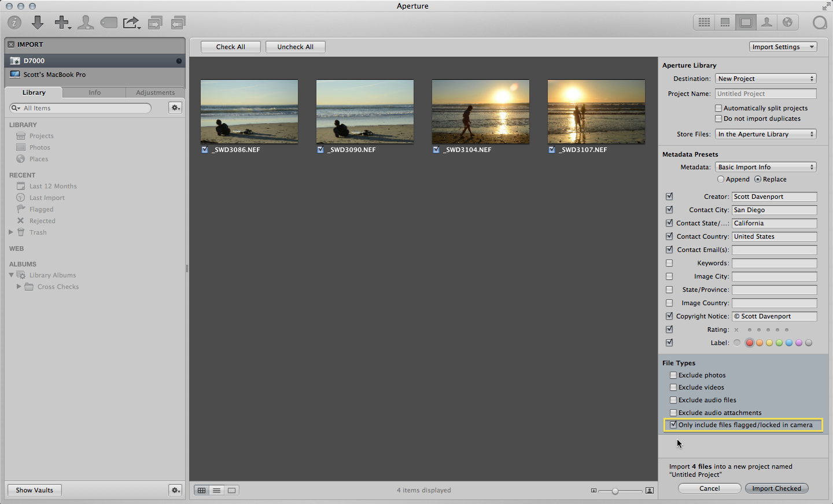Switch browser to single viewer mode

(231, 490)
